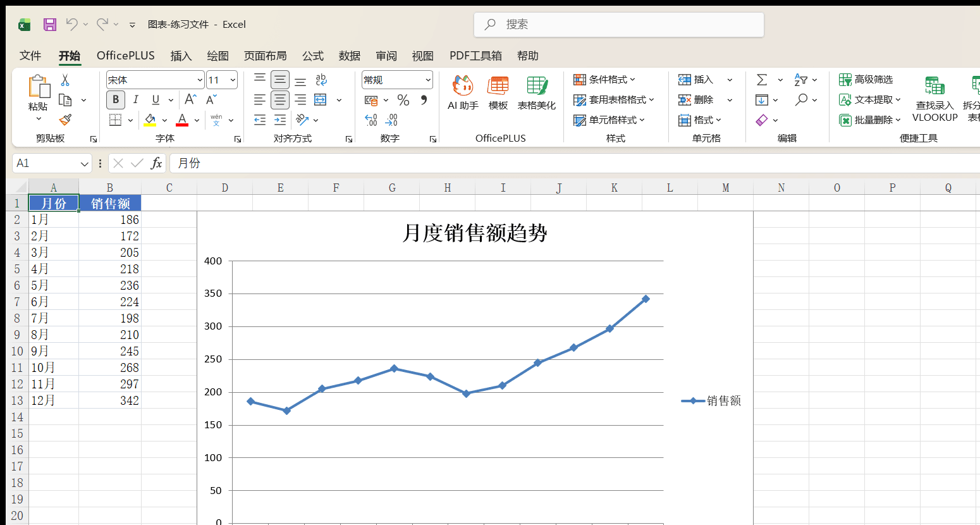Apply red font color

point(182,120)
